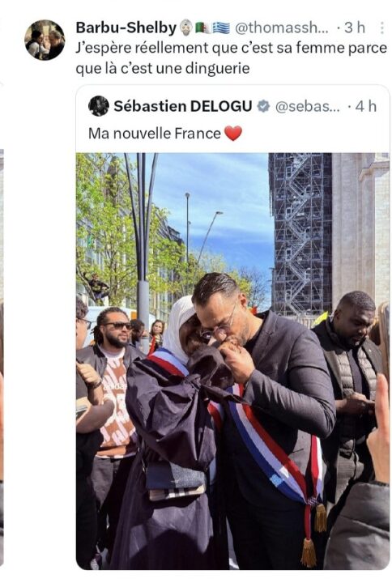Click the blue verified badge

click(263, 106)
